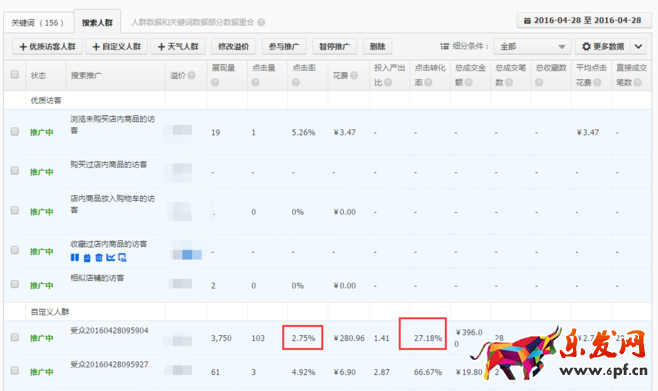Image resolution: width=658 pixels, height=391 pixels.
Task: Click the gear icon on 更多数据
Action: (586, 47)
